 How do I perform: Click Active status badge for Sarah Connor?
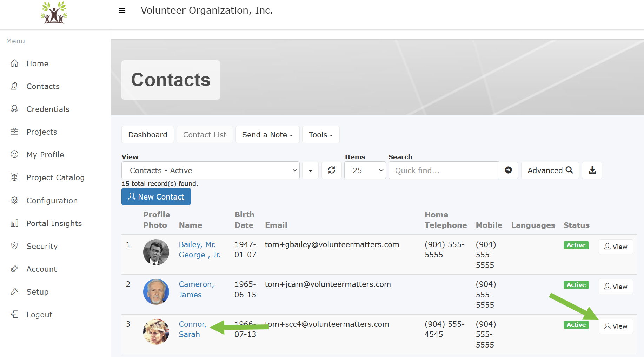coord(576,325)
